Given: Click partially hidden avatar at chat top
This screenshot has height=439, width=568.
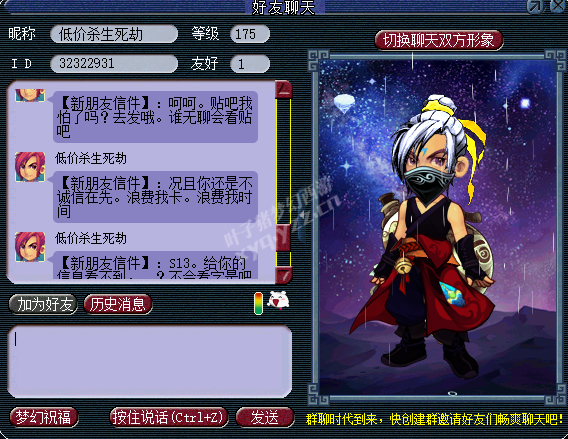Looking at the screenshot, I should [x=30, y=95].
